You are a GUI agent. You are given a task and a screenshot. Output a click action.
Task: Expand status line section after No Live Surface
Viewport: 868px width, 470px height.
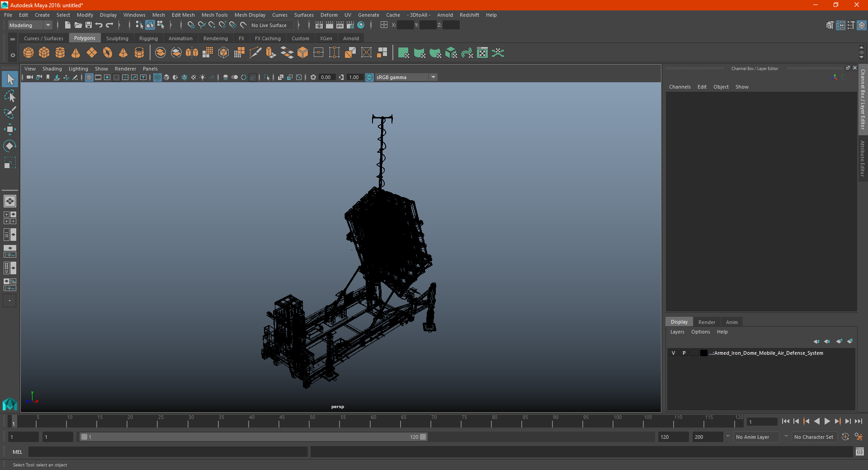[x=299, y=25]
